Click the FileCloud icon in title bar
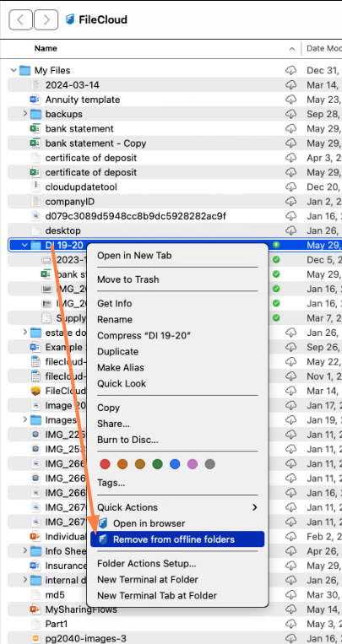Viewport: 342px width, 644px height. 69,19
